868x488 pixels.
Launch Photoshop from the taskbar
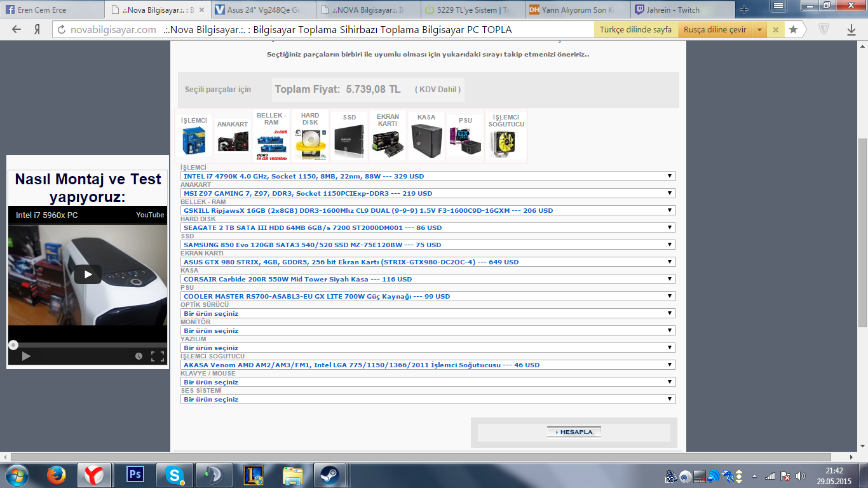click(135, 475)
